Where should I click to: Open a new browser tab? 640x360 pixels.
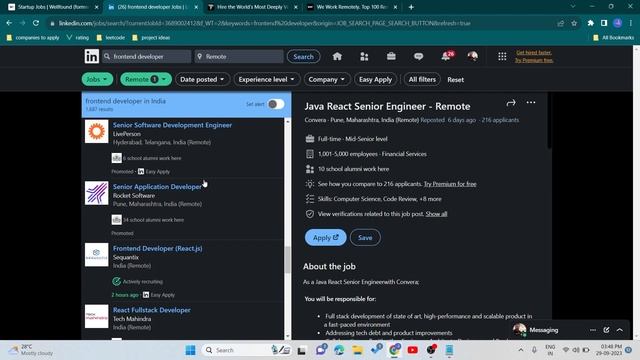[411, 7]
